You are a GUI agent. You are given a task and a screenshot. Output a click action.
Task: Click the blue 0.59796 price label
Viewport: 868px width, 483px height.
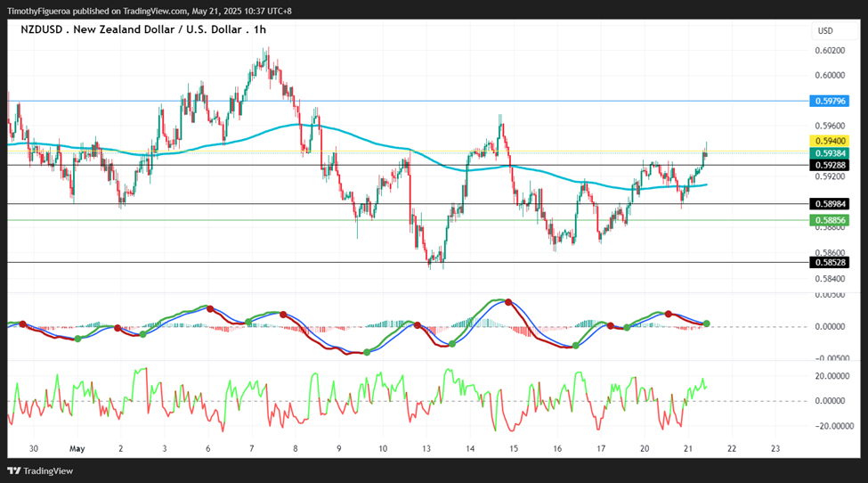[x=829, y=101]
